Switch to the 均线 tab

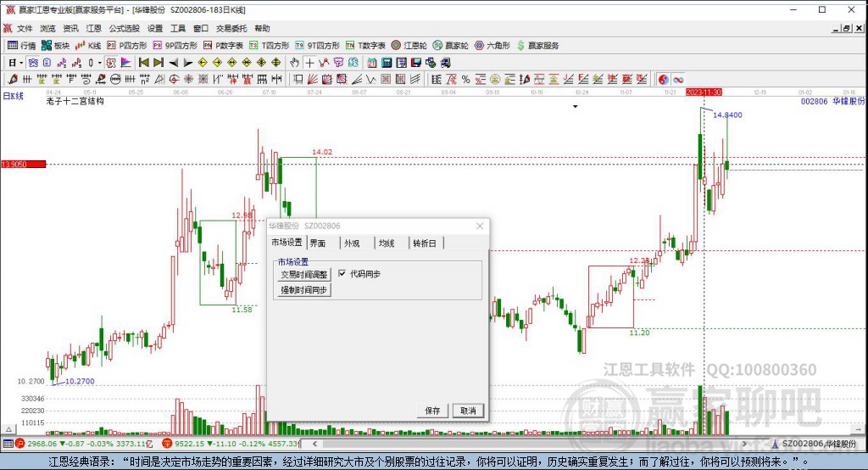387,243
